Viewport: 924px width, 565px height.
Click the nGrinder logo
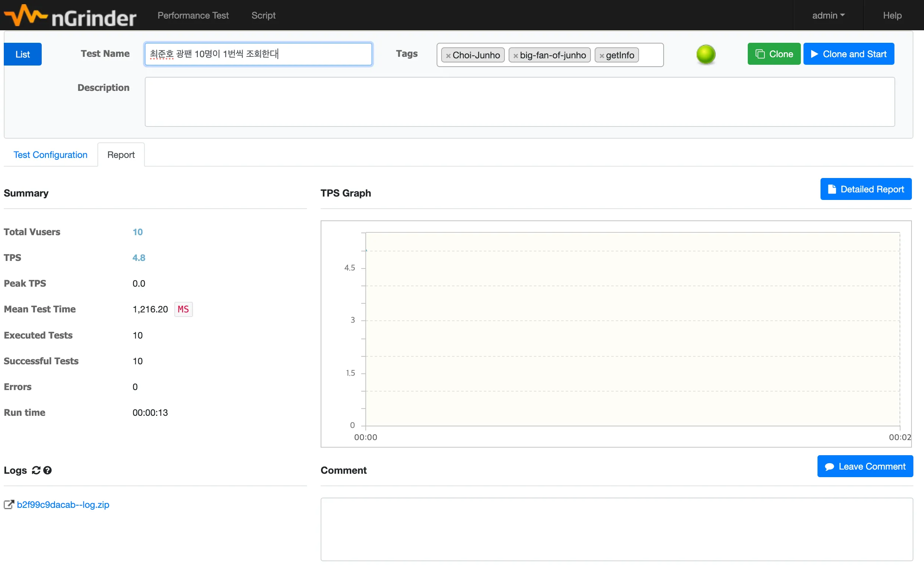70,16
